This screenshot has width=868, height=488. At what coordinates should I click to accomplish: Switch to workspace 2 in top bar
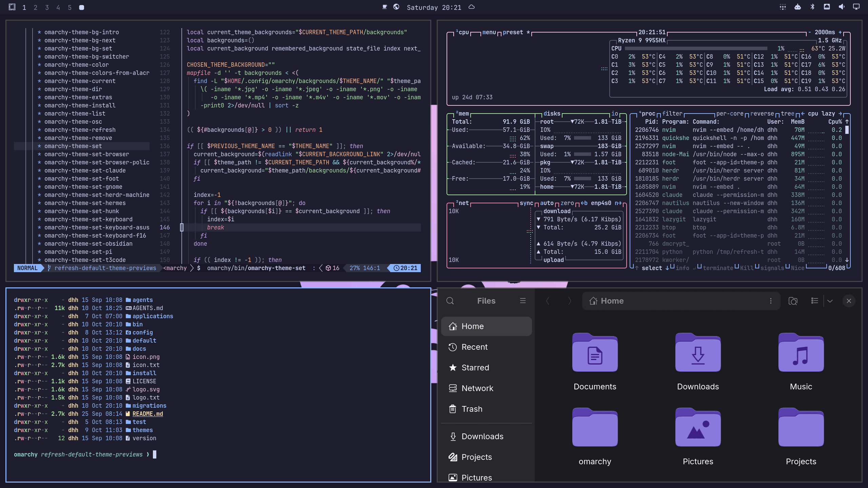(36, 7)
